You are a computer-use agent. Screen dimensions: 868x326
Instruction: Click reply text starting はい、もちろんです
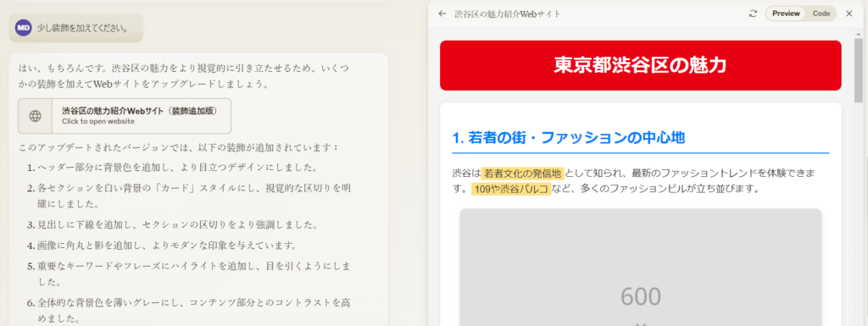[x=184, y=76]
